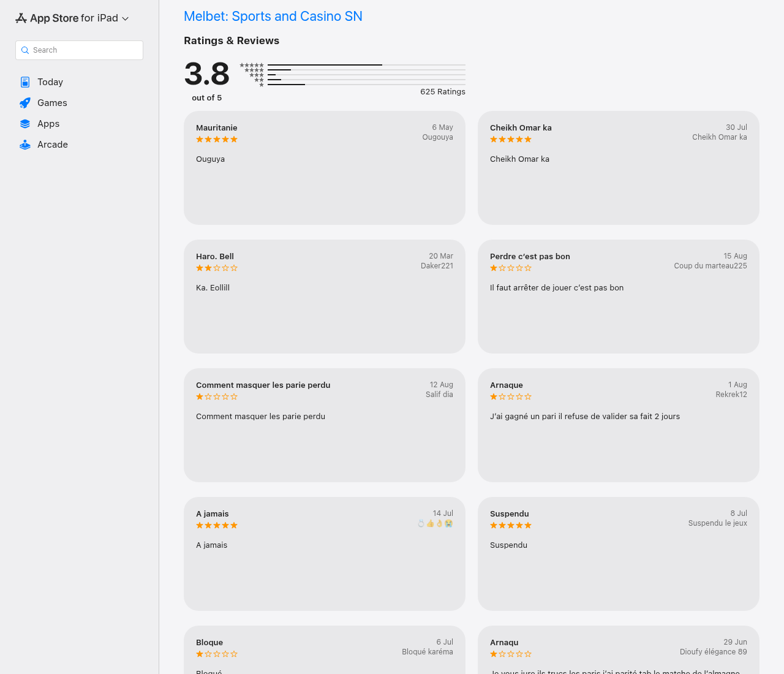
Task: Open the Bloque review title
Action: tap(209, 643)
